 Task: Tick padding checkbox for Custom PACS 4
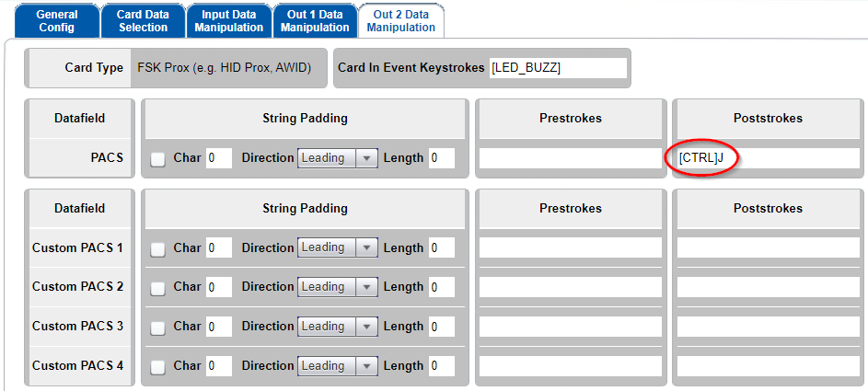tap(158, 367)
